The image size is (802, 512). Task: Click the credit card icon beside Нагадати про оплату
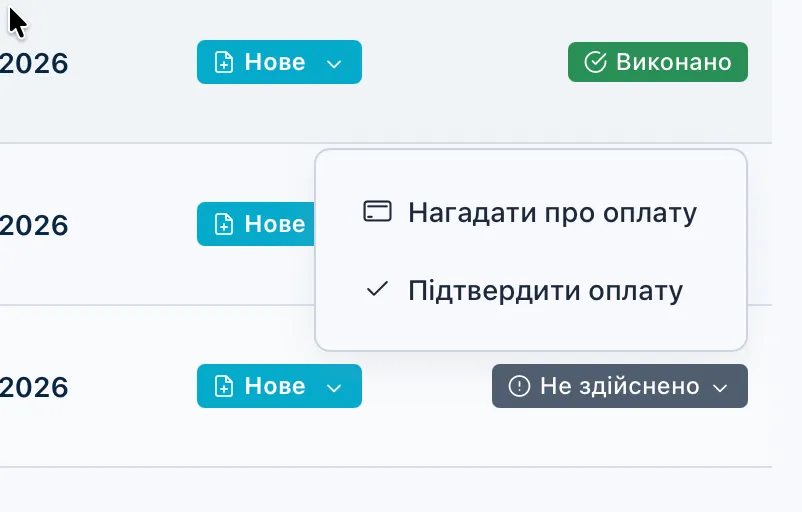(377, 212)
